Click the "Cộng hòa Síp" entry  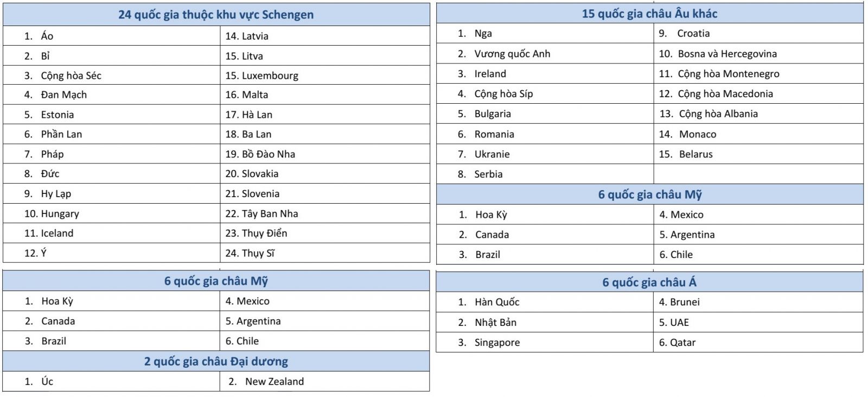[x=503, y=94]
